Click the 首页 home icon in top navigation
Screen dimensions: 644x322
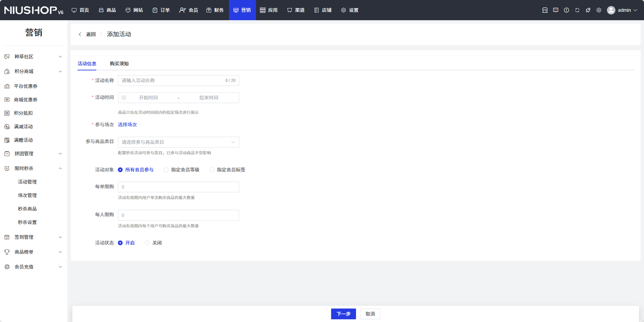coord(74,10)
